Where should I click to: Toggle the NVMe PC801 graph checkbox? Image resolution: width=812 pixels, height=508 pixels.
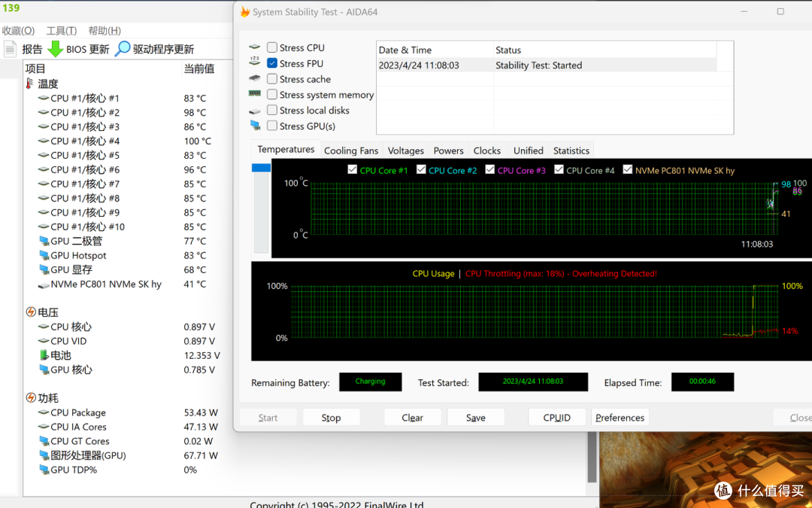coord(628,169)
